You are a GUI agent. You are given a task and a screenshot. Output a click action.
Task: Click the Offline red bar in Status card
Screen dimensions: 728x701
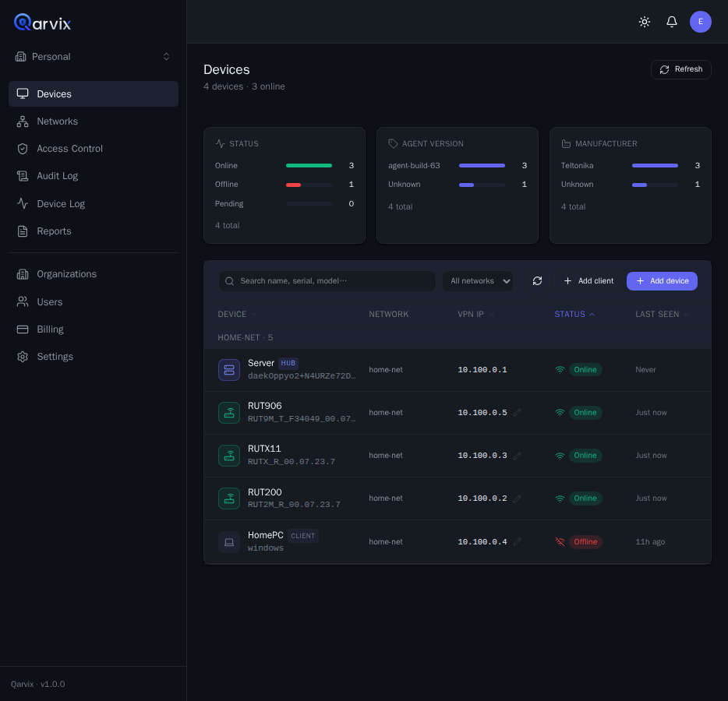[293, 185]
